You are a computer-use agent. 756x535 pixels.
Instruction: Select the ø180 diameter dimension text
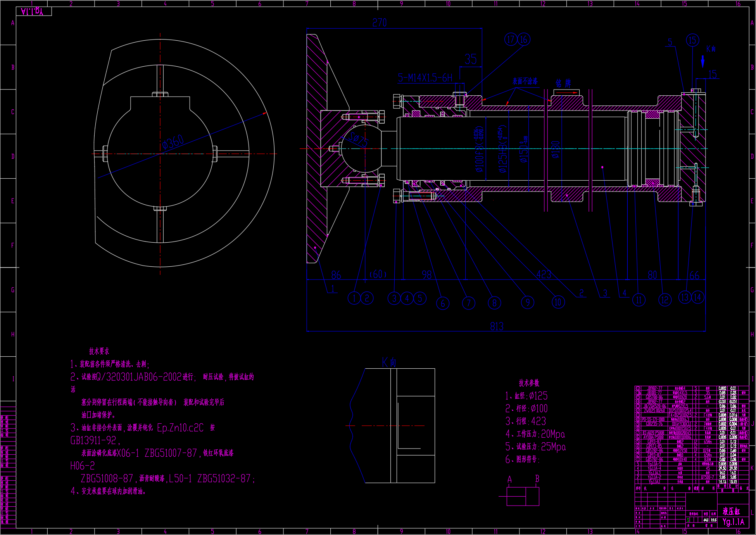(556, 150)
